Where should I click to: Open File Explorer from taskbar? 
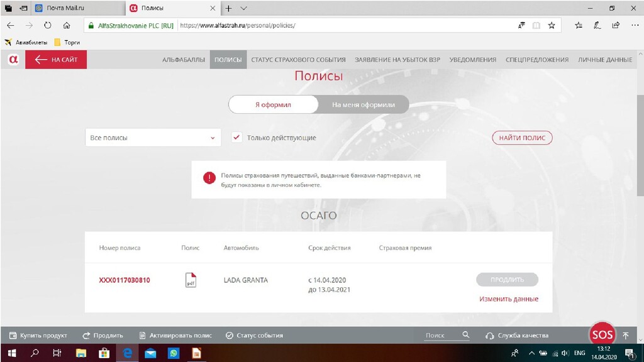[81, 353]
